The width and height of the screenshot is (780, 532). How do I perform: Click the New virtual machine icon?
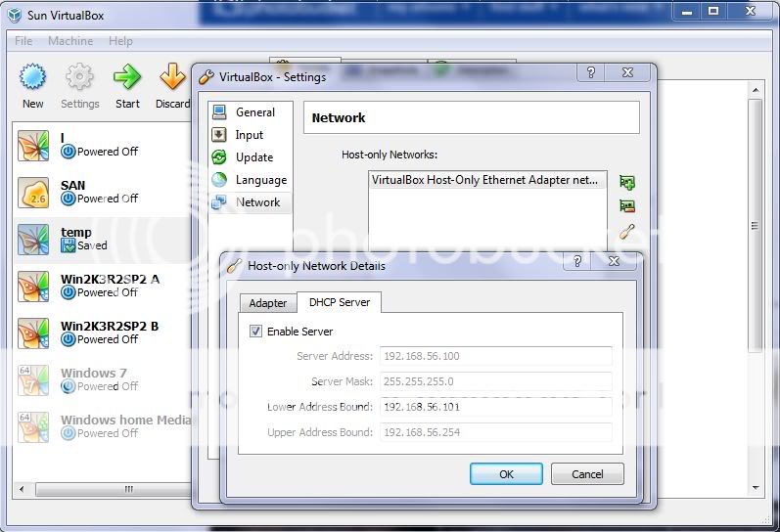33,78
